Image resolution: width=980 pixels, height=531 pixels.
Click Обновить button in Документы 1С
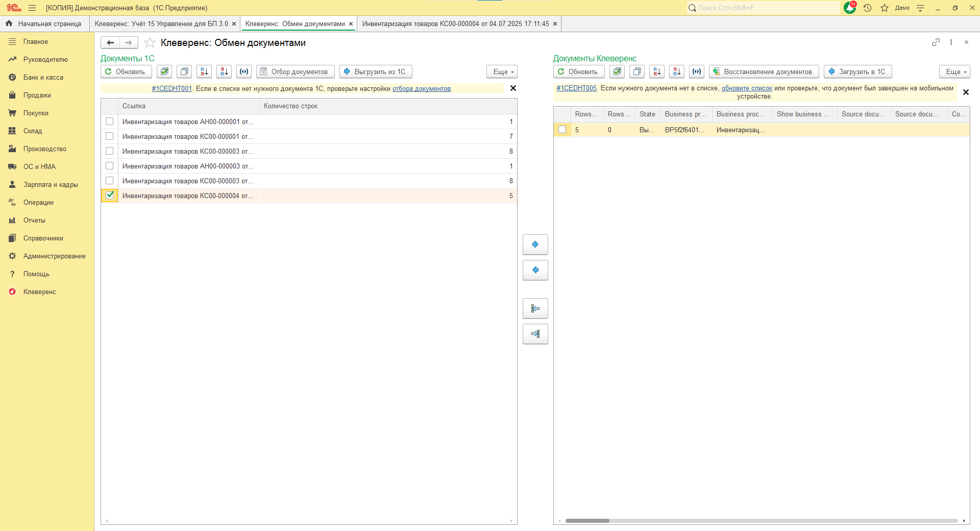click(126, 72)
